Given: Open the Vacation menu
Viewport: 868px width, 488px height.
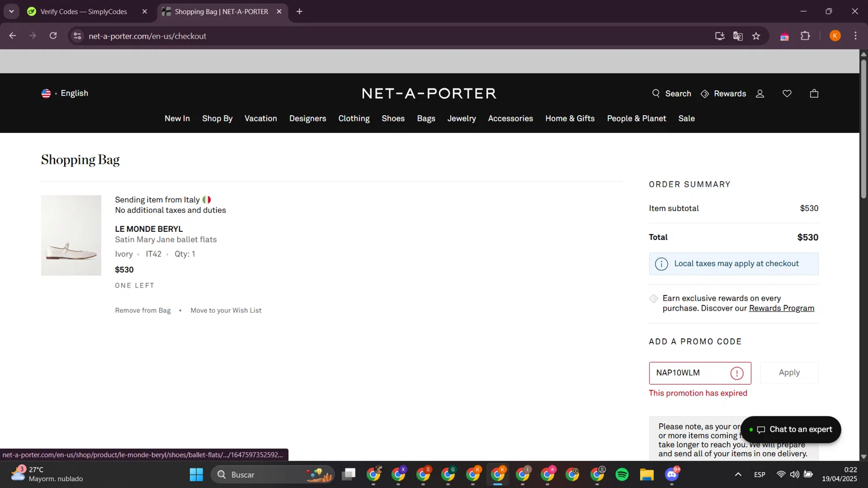Looking at the screenshot, I should pyautogui.click(x=260, y=119).
